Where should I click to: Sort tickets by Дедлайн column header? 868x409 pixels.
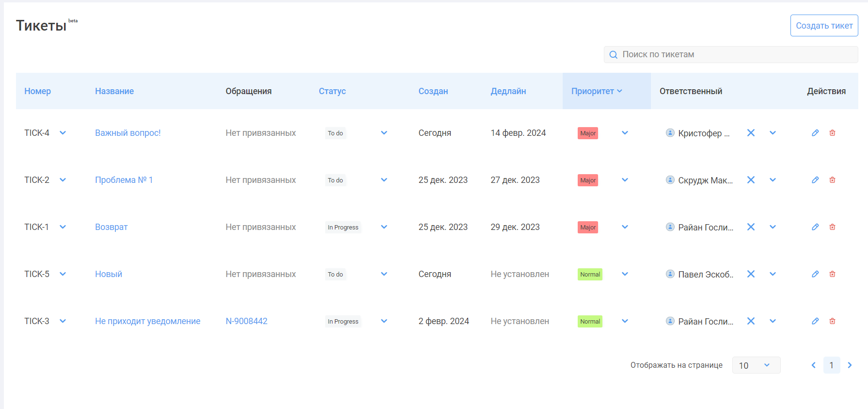pyautogui.click(x=508, y=91)
